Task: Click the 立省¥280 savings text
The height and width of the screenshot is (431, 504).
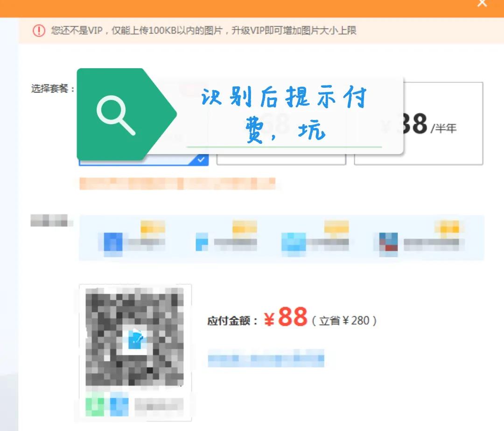Action: pos(344,321)
